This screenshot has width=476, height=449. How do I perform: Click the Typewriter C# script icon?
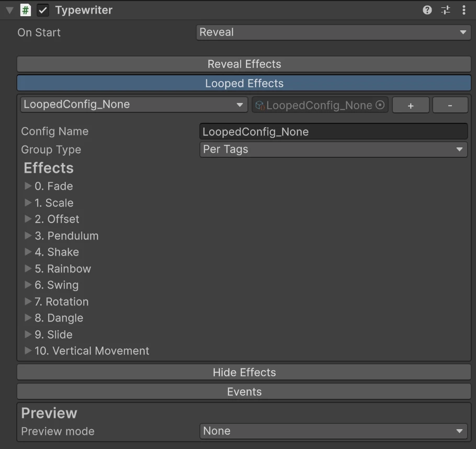coord(26,10)
